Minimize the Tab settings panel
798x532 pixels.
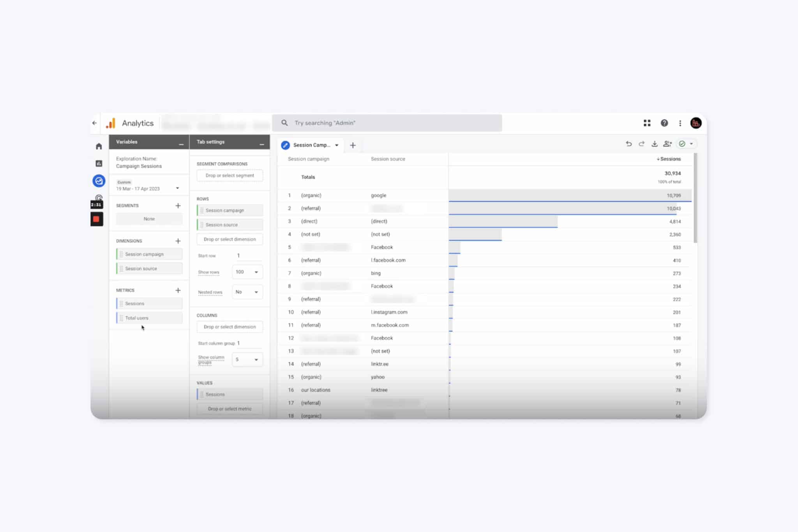coord(262,144)
